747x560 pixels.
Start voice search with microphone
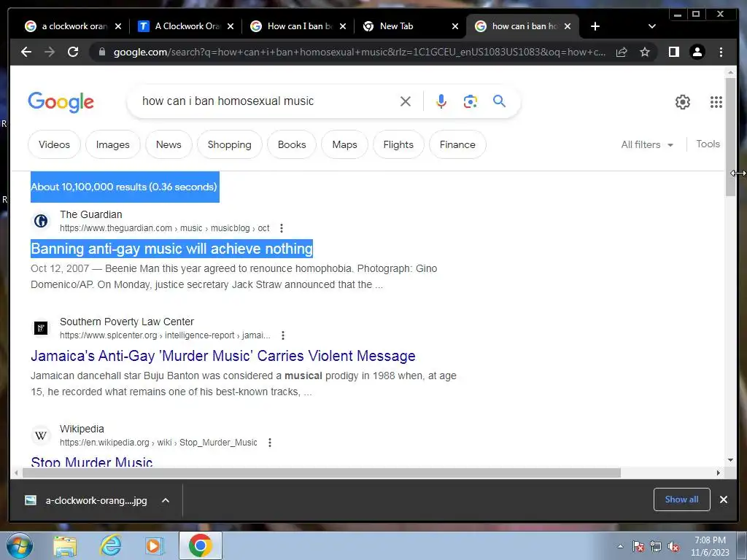(x=441, y=101)
